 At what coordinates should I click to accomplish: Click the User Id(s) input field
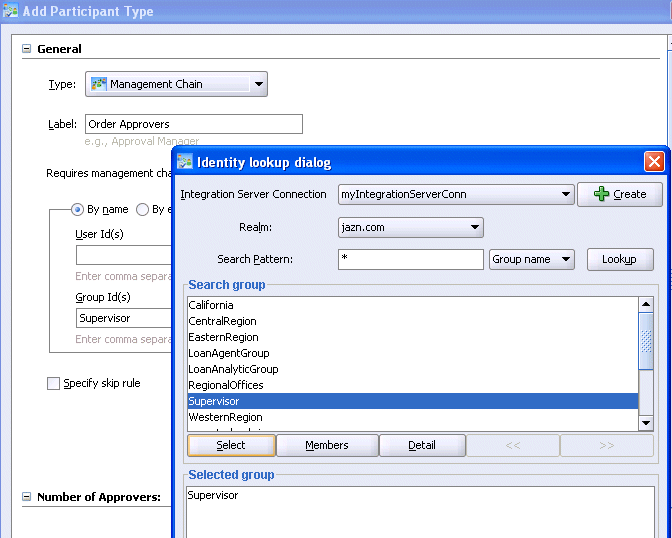tap(123, 255)
